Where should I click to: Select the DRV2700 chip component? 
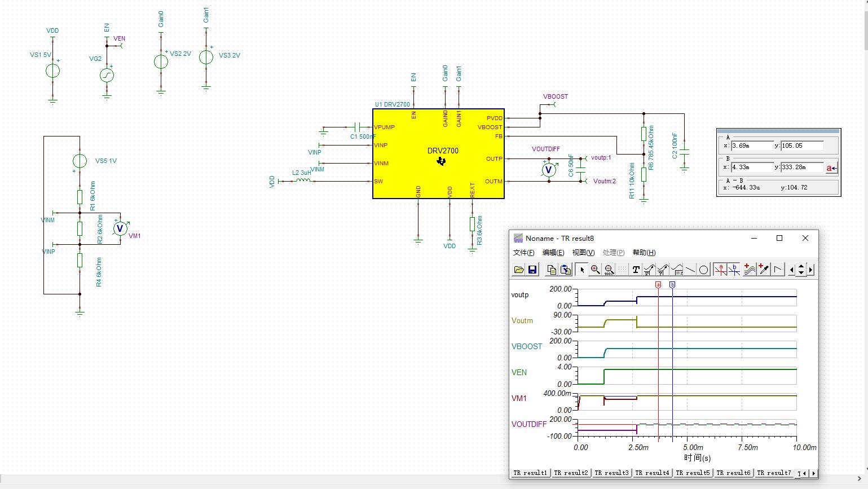438,153
